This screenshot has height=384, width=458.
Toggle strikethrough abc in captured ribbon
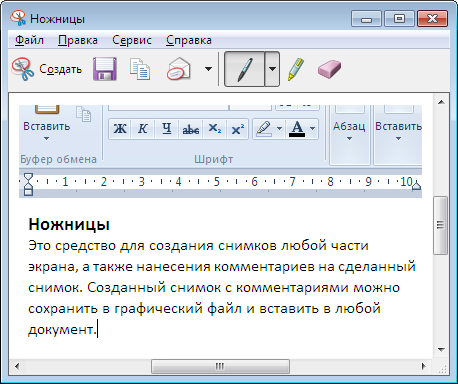191,129
